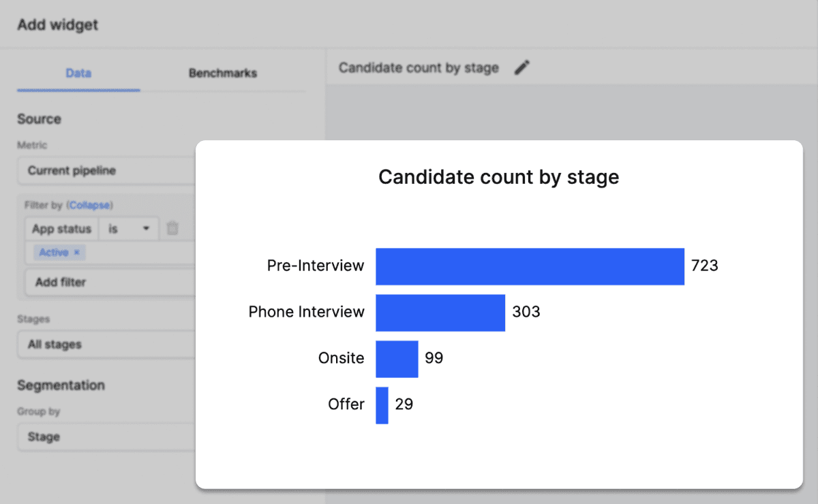Open the 'is' operator dropdown
818x504 pixels.
click(x=128, y=229)
